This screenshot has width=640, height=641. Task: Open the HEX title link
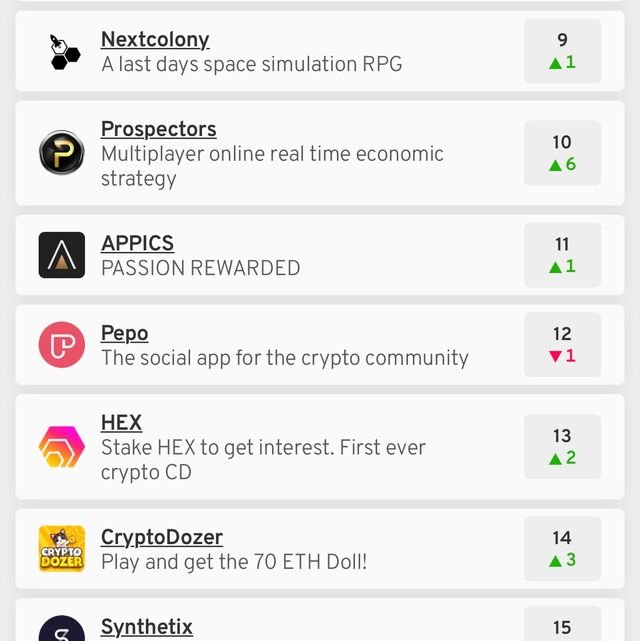point(121,423)
